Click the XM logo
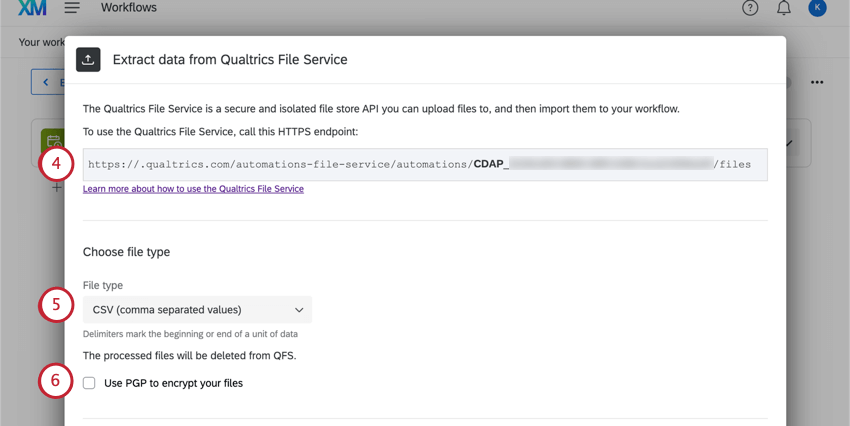850x426 pixels. tap(32, 8)
